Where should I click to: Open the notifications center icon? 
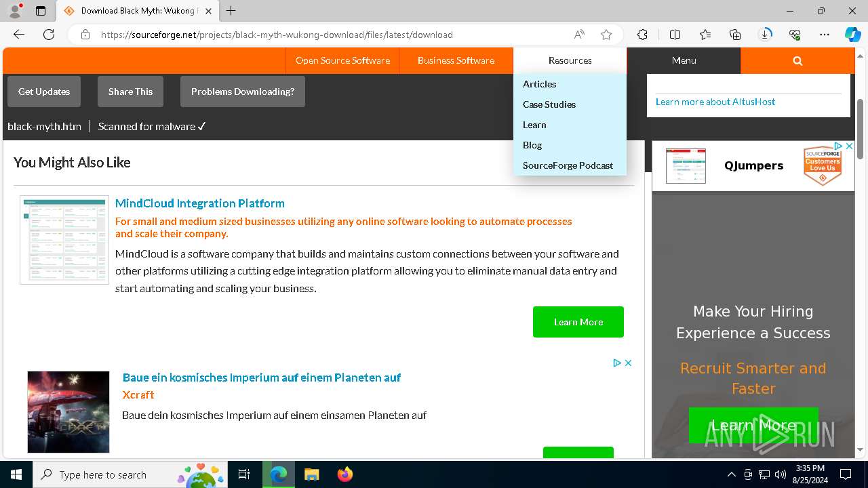click(846, 474)
